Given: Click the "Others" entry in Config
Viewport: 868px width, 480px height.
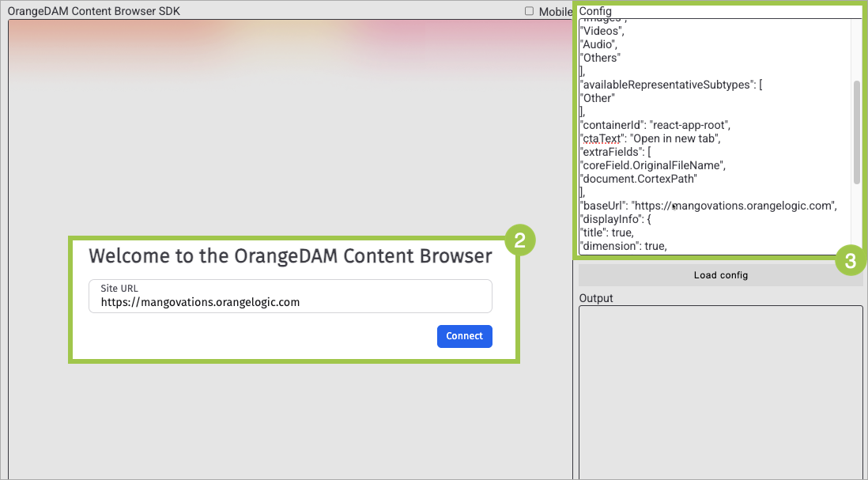Looking at the screenshot, I should [600, 58].
